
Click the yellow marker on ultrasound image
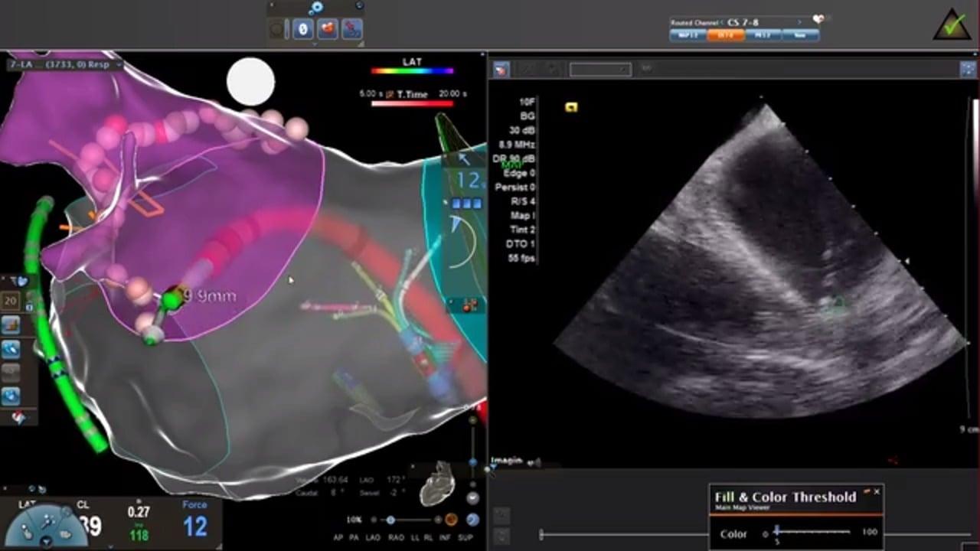pos(570,107)
